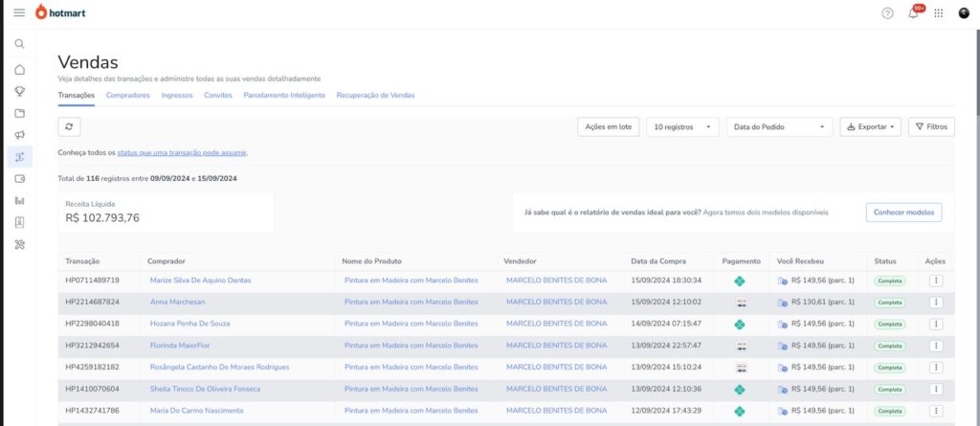Open the trophy icon in sidebar
Screen dimensions: 980x426
(19, 91)
